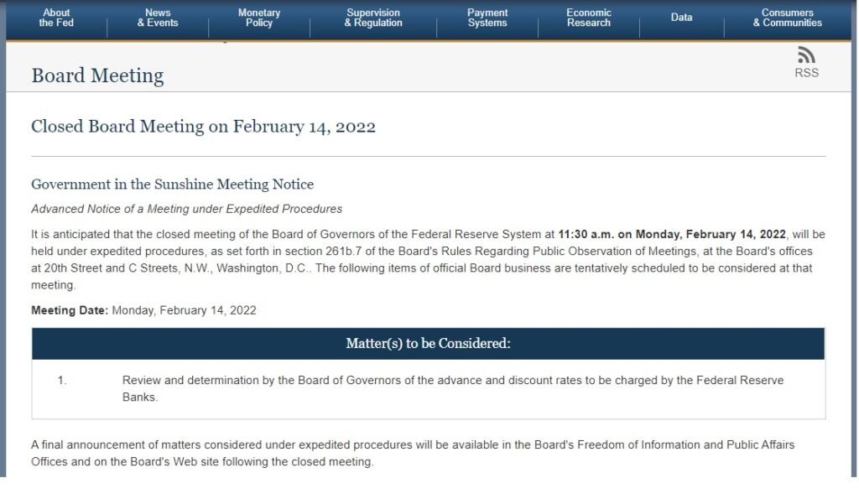Select Monetary Policy in navigation bar

point(259,18)
